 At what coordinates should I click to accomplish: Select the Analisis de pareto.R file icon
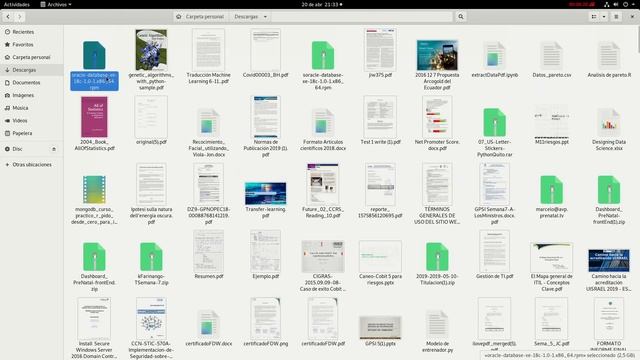click(x=609, y=55)
